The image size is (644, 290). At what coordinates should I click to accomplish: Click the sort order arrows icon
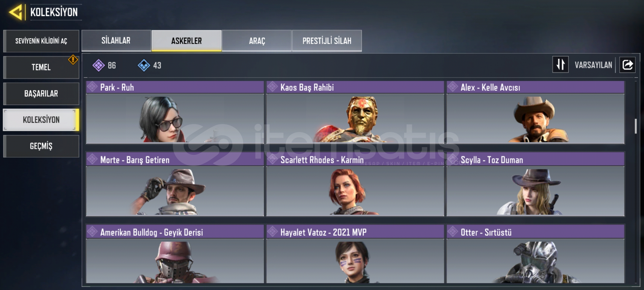coord(560,64)
